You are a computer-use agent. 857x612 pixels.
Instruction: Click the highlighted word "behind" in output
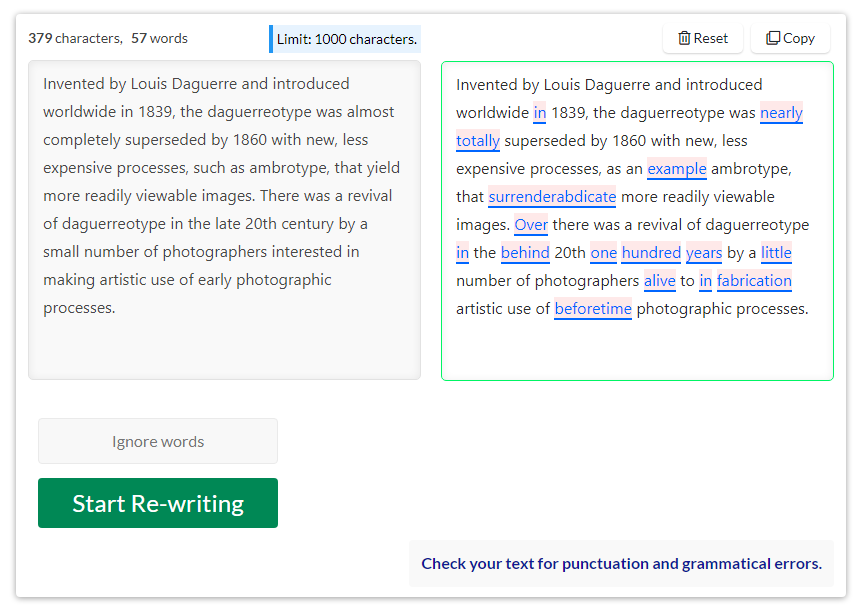click(x=525, y=252)
